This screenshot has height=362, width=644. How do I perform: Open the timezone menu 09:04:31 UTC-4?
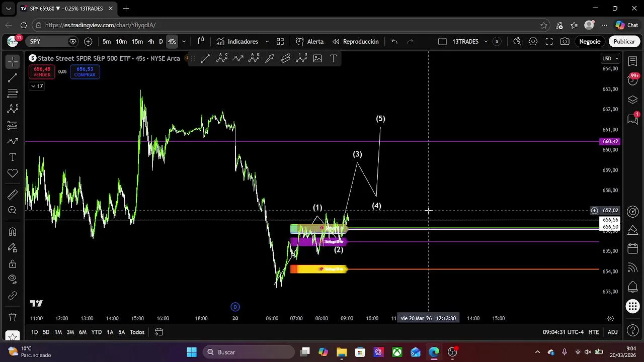(x=563, y=332)
